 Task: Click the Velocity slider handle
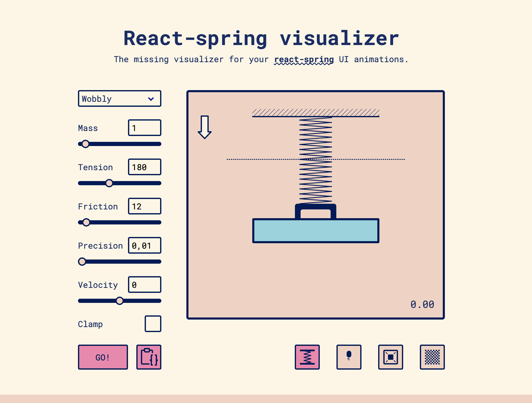pos(119,301)
